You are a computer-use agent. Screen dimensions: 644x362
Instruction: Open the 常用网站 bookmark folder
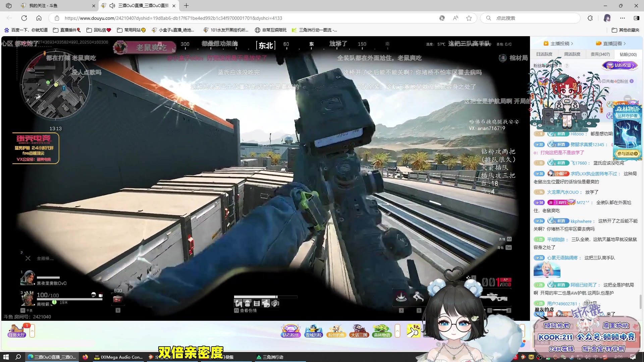pos(131,30)
